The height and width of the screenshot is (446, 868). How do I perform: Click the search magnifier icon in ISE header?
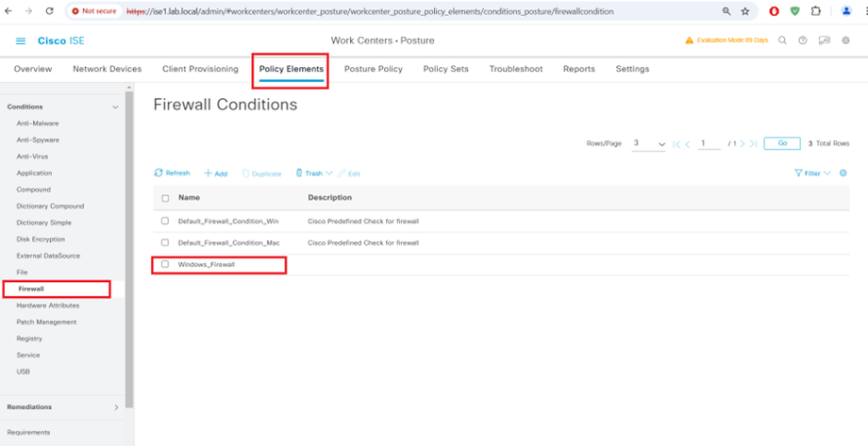click(782, 41)
